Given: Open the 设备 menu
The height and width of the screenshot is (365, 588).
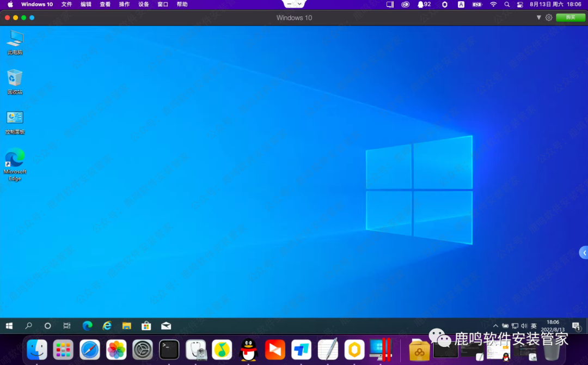Looking at the screenshot, I should coord(143,4).
